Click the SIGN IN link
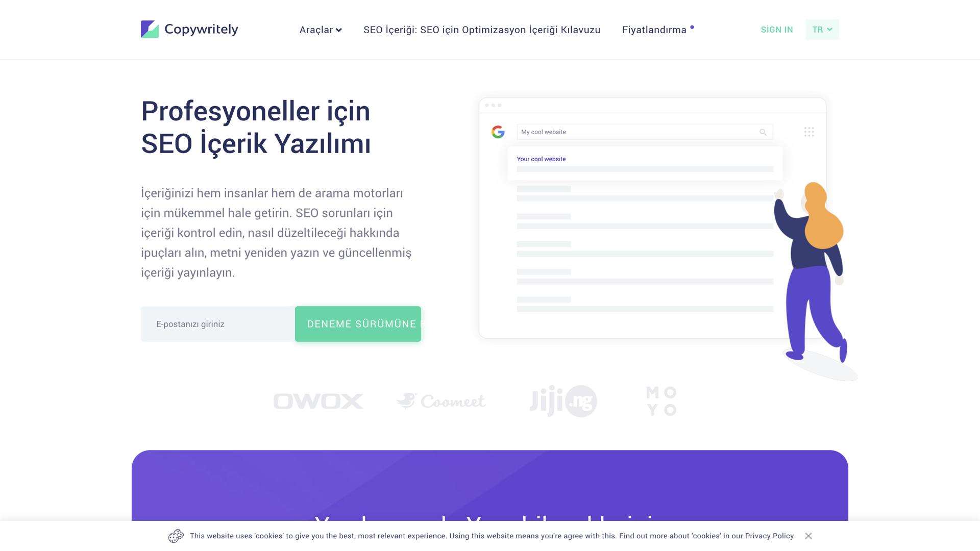This screenshot has height=551, width=980. click(x=776, y=30)
